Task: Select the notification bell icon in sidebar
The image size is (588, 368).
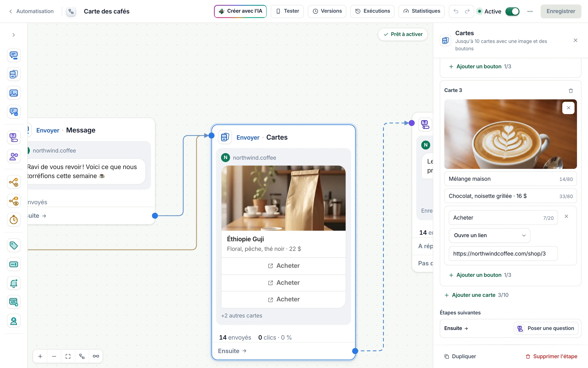Action: [x=14, y=283]
